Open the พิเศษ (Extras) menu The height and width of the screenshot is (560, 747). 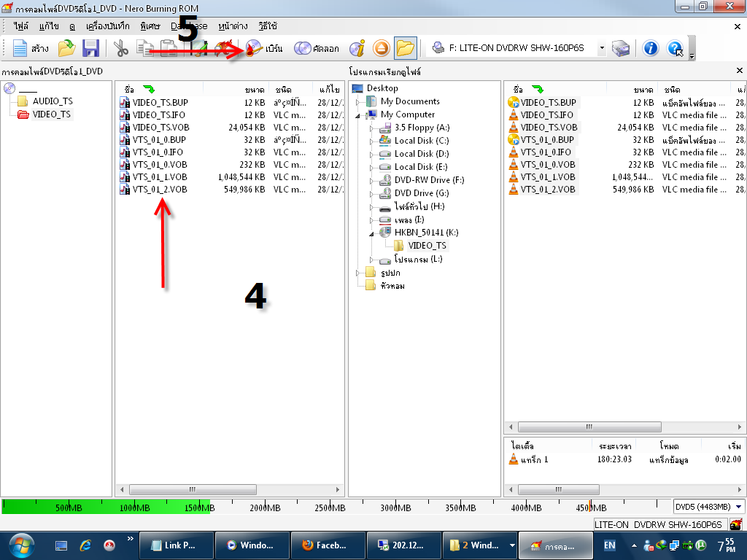click(150, 26)
